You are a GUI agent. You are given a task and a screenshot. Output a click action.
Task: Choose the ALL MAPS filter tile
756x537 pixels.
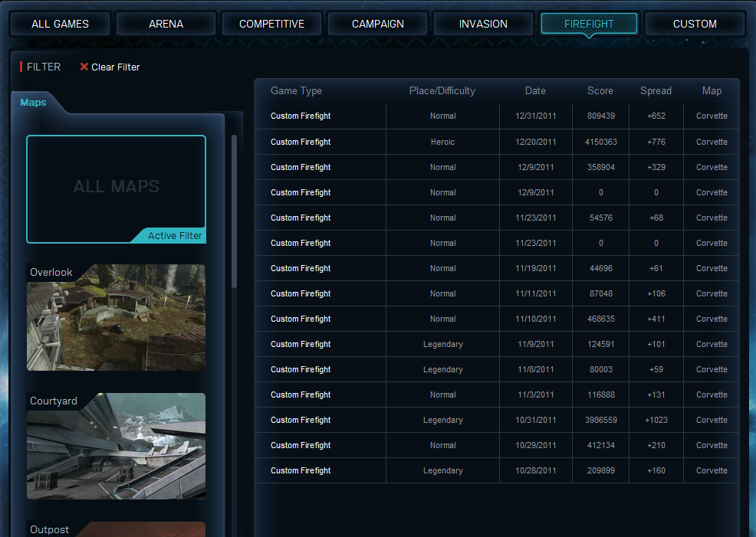point(117,189)
